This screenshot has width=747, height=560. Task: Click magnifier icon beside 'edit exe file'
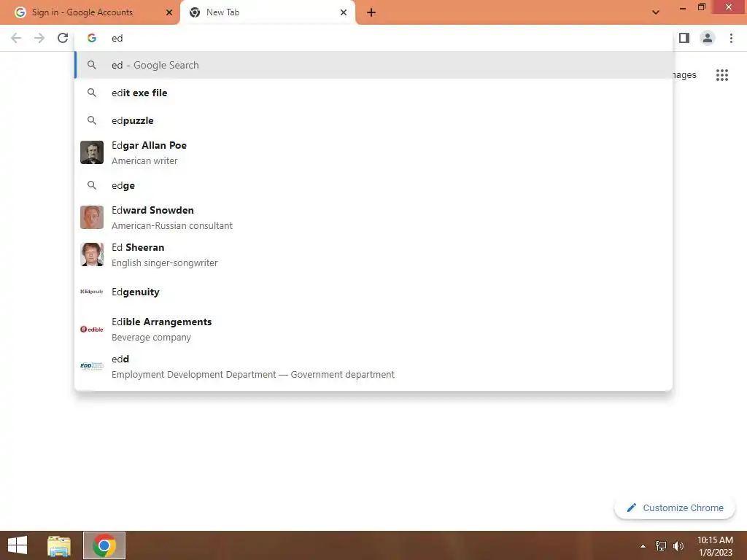pos(92,93)
